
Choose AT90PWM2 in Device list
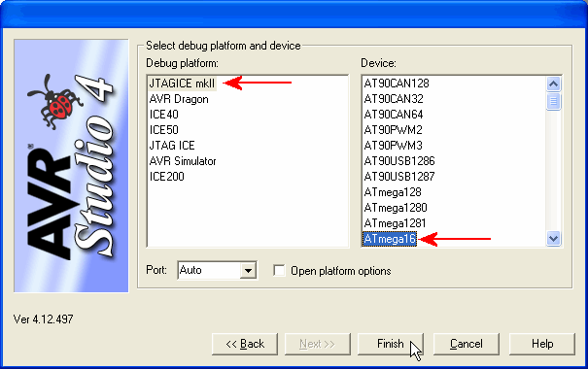tap(393, 130)
